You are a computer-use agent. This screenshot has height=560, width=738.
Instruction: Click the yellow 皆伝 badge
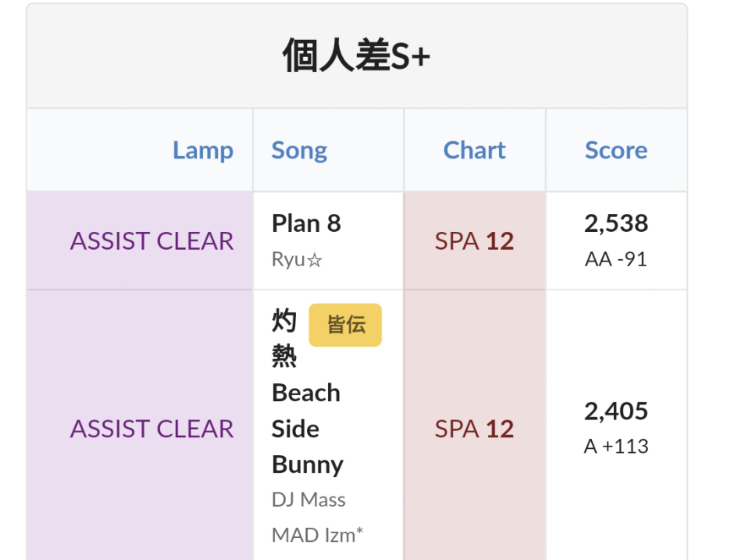point(345,325)
